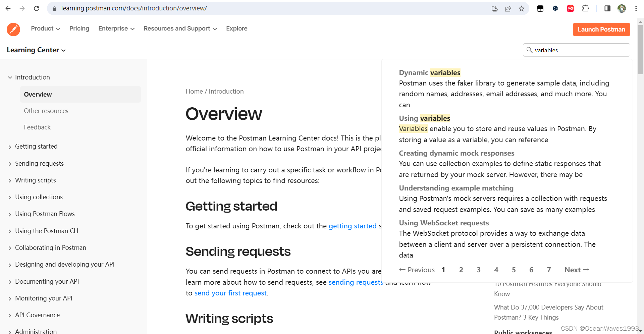Click the search magnifier icon

pos(529,50)
